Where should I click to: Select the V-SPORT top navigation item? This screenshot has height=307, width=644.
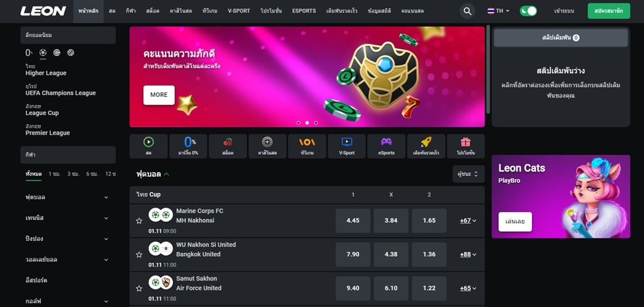click(238, 11)
